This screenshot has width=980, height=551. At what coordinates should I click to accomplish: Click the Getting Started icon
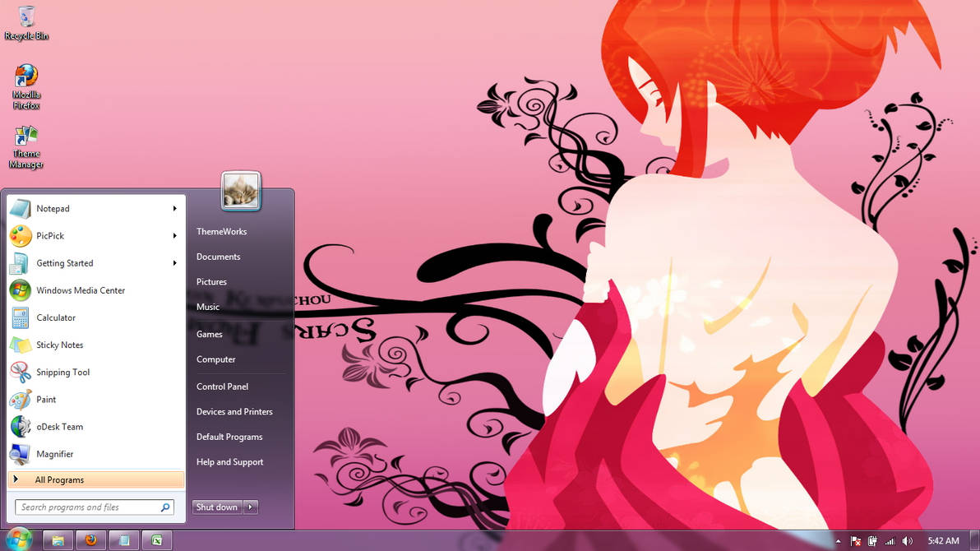[x=20, y=263]
